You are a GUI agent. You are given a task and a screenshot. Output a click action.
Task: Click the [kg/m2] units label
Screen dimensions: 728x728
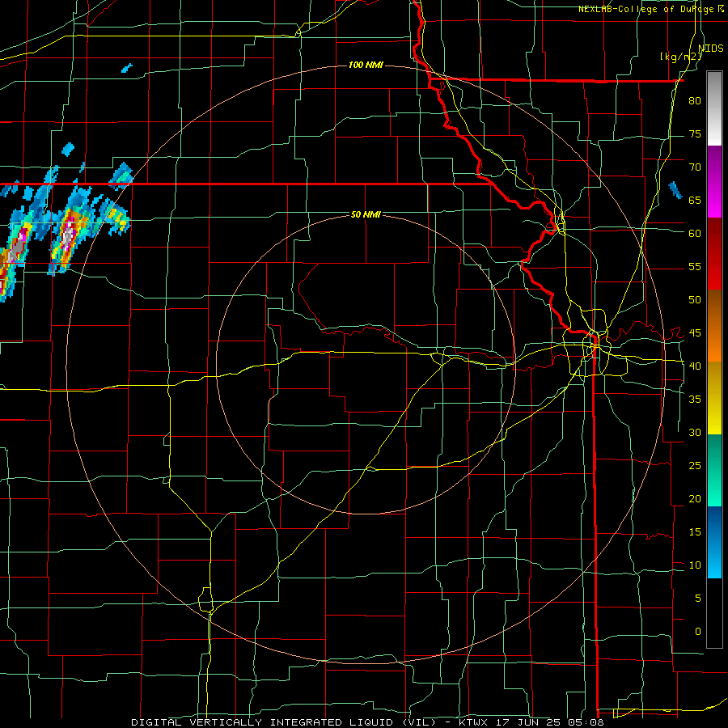point(680,57)
